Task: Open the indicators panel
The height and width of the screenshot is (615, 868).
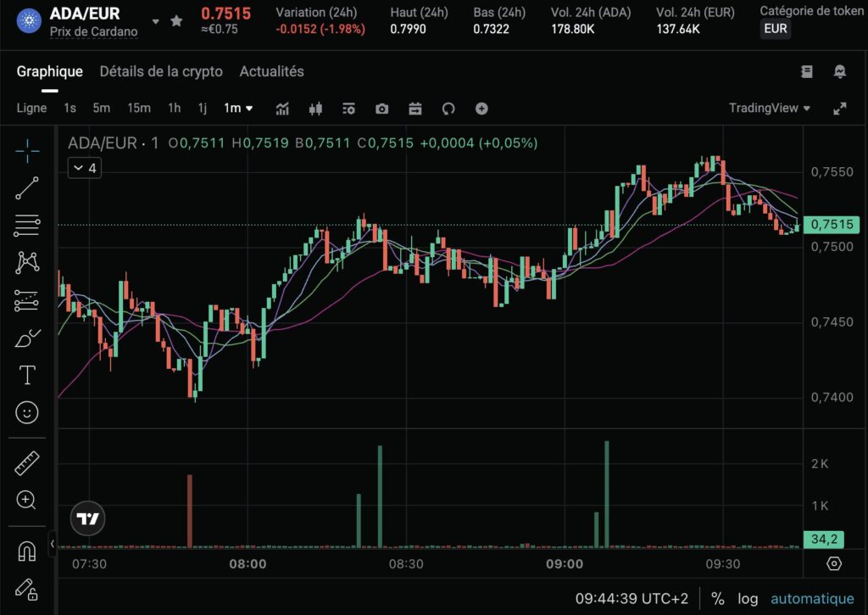Action: [282, 109]
